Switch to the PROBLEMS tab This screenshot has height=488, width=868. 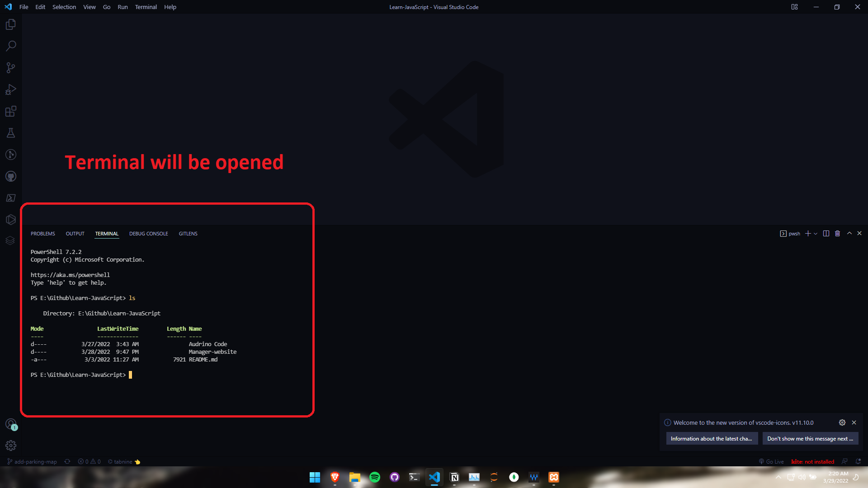click(42, 233)
